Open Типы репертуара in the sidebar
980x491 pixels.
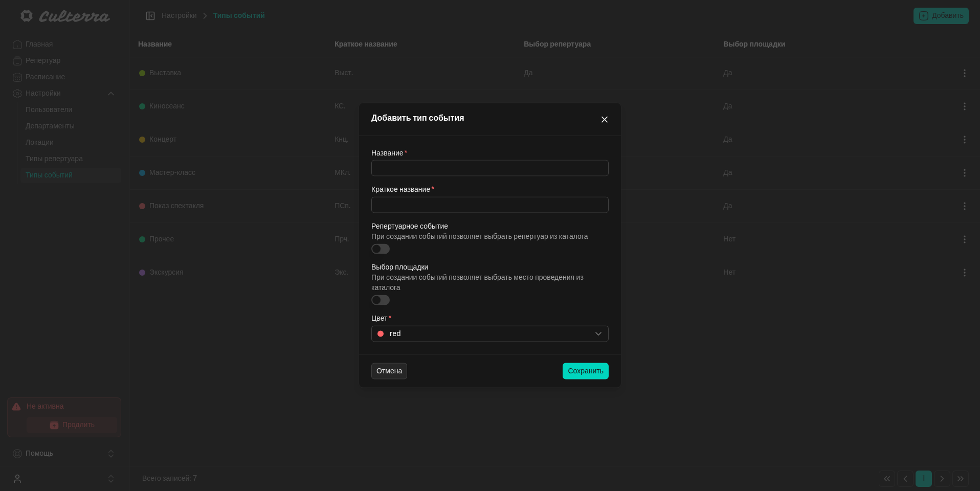pyautogui.click(x=54, y=159)
